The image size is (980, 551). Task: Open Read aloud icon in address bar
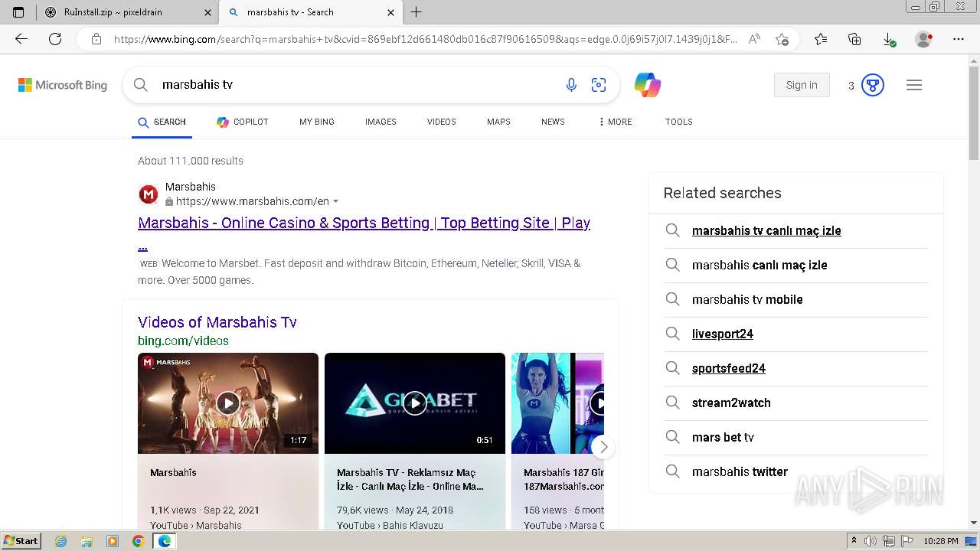tap(754, 39)
